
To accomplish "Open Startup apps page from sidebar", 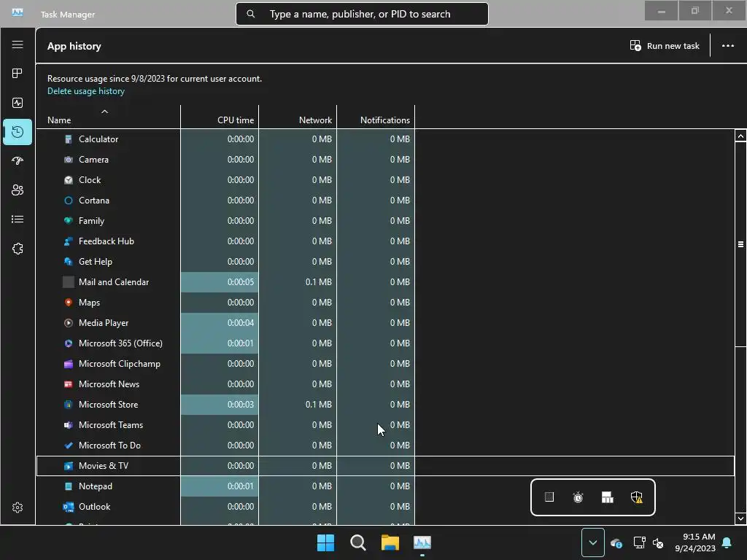I will 18,161.
